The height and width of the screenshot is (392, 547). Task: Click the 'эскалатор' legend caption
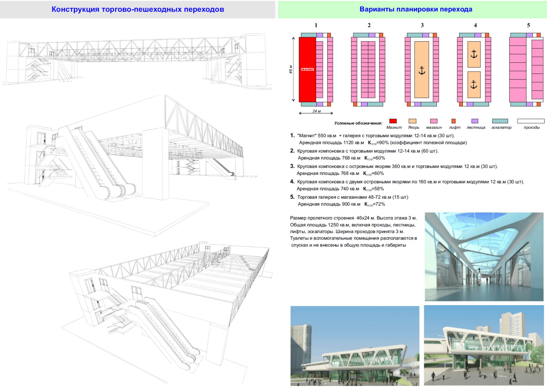(x=501, y=128)
